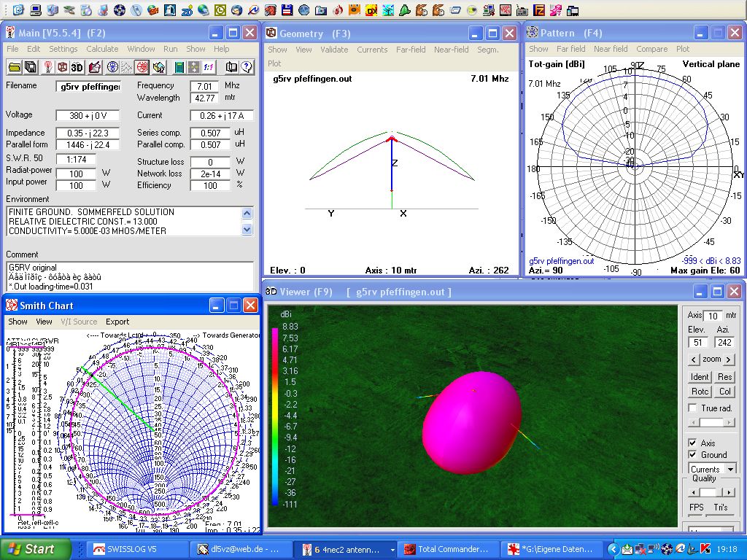Open the 3D viewer toolbar icon

tap(77, 67)
